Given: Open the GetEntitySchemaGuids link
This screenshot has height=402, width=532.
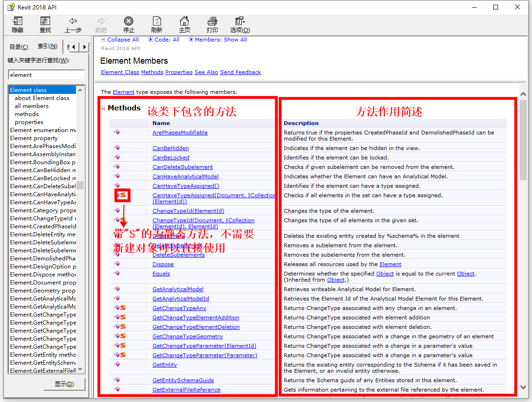Looking at the screenshot, I should point(183,380).
